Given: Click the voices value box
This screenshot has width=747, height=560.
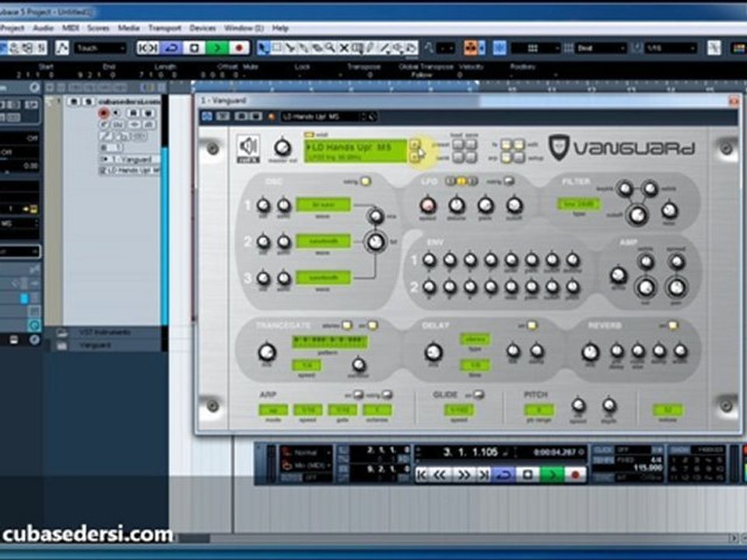Looking at the screenshot, I should coord(668,410).
